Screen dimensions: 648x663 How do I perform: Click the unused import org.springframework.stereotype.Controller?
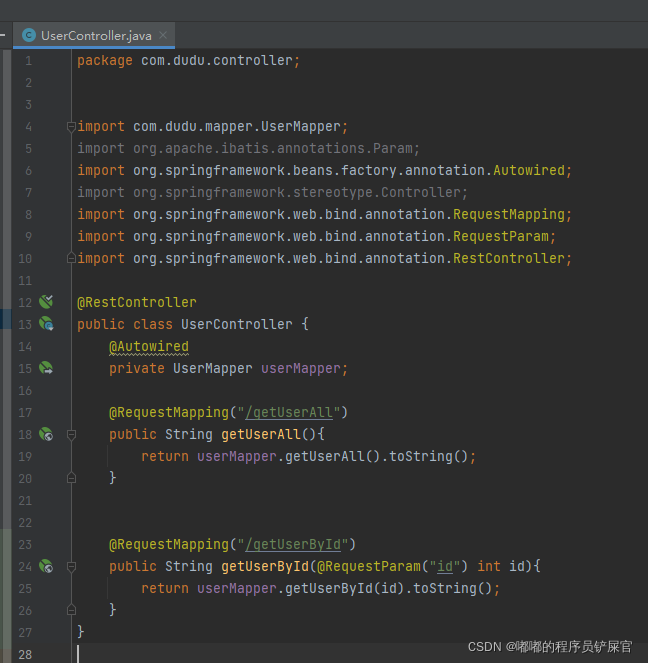pyautogui.click(x=272, y=192)
